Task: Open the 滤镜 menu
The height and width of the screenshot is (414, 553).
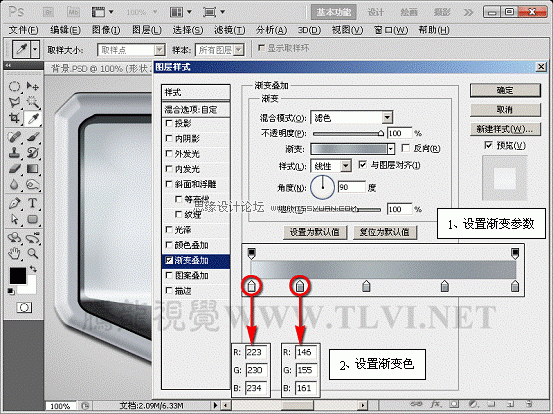Action: click(230, 30)
